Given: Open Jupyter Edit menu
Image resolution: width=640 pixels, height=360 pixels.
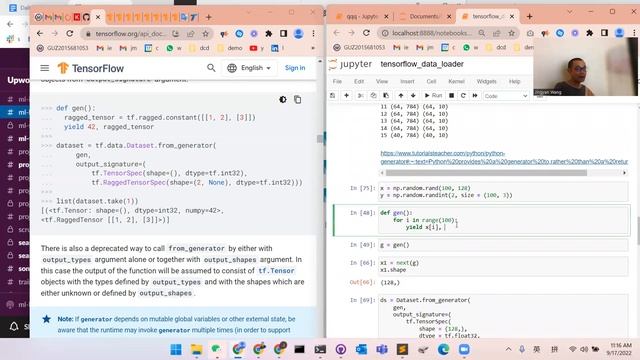Looking at the screenshot, I should point(359,81).
